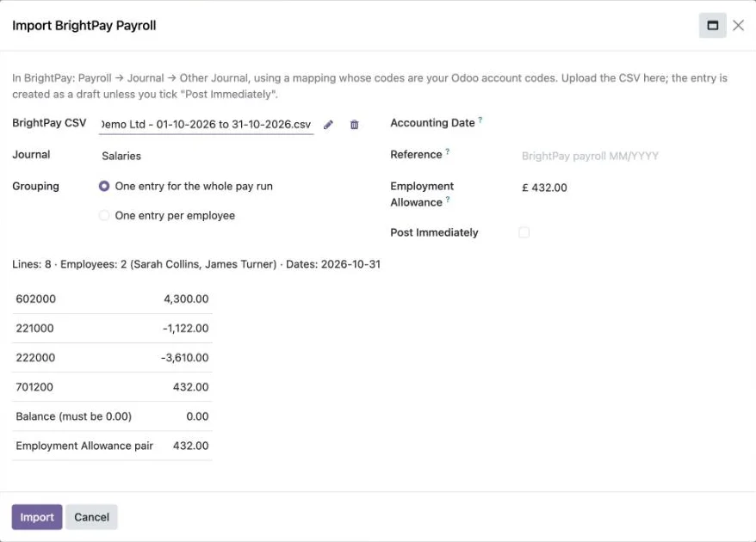Click account code 701200

click(34, 387)
